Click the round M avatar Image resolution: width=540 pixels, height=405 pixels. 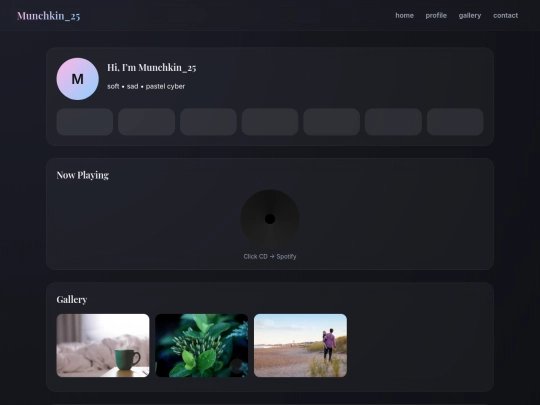pos(77,79)
